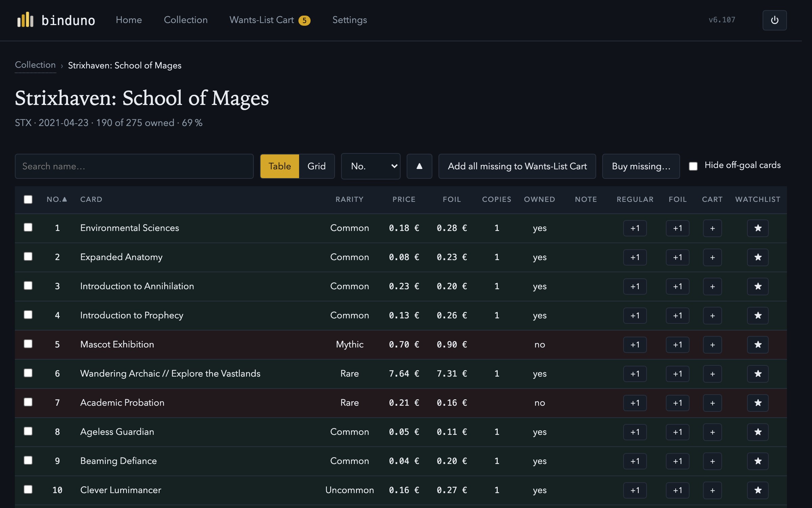This screenshot has height=508, width=812.
Task: Add Mascot Exhibition to cart
Action: [x=712, y=345]
